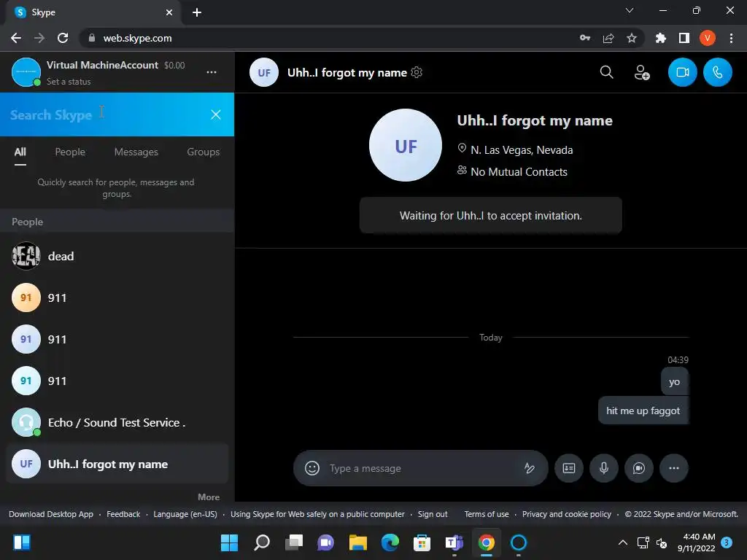
Task: Open Chrome profile V avatar
Action: pos(708,38)
